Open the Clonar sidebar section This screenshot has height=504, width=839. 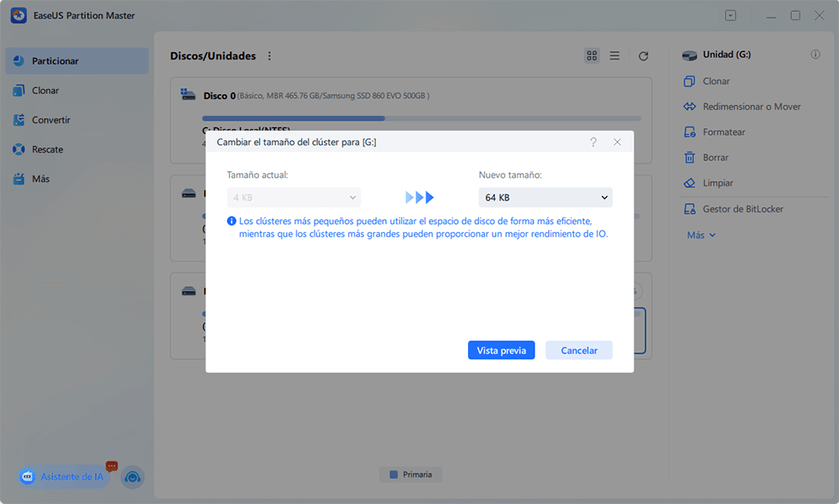point(45,91)
